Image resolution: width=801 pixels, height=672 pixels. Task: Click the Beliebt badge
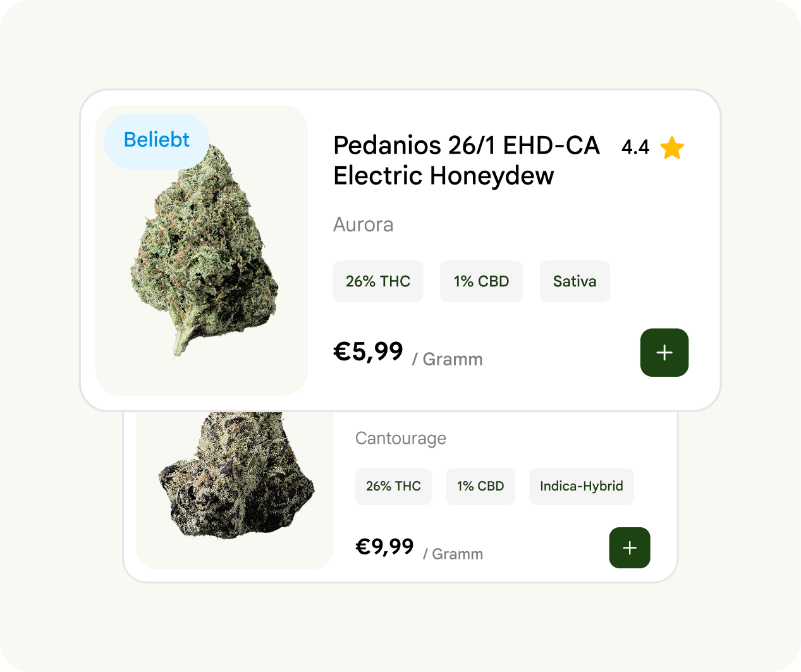point(156,140)
